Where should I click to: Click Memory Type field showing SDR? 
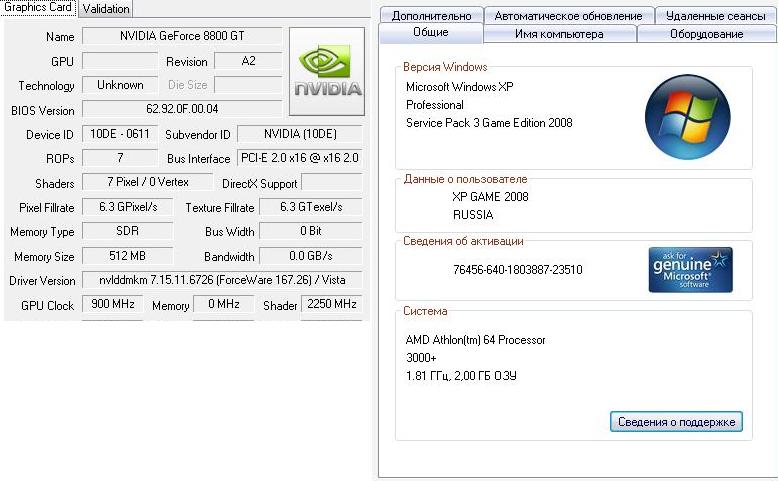coord(128,231)
